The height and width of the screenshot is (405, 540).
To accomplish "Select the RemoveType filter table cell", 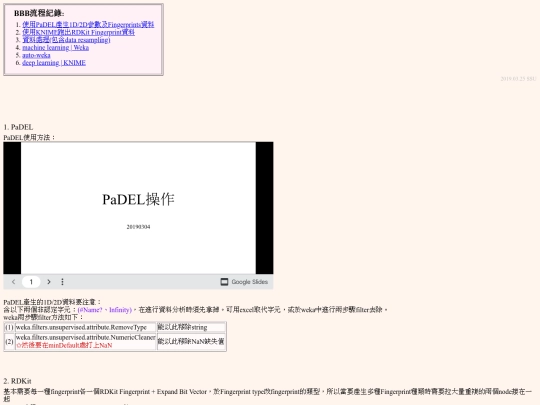I will point(86,327).
